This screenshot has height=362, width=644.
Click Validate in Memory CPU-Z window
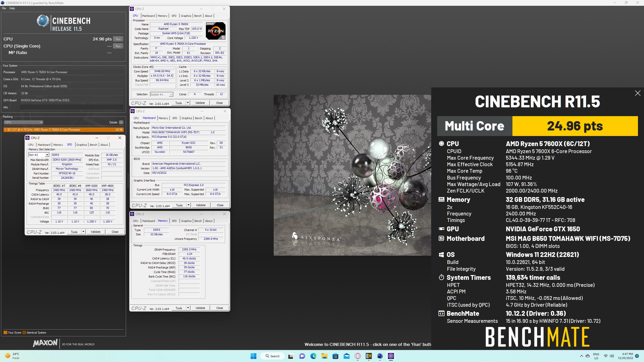click(200, 308)
